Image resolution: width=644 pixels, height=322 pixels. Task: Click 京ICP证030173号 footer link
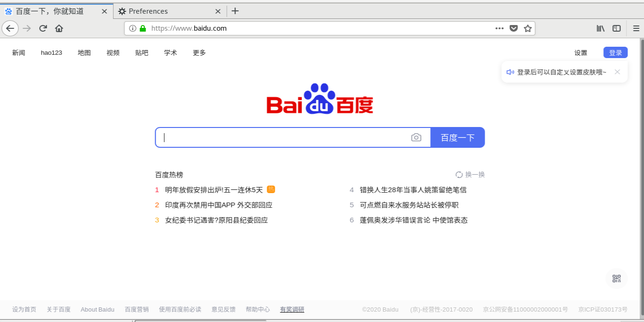pos(603,310)
